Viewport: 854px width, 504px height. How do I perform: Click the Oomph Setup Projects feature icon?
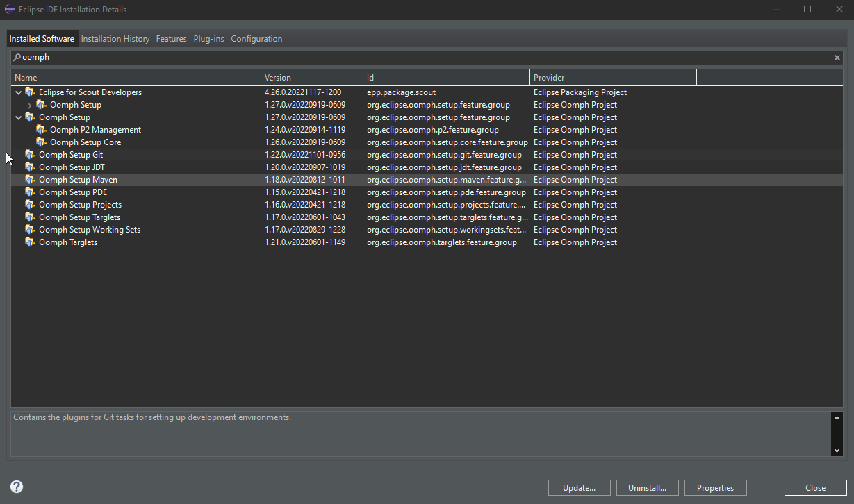click(30, 205)
